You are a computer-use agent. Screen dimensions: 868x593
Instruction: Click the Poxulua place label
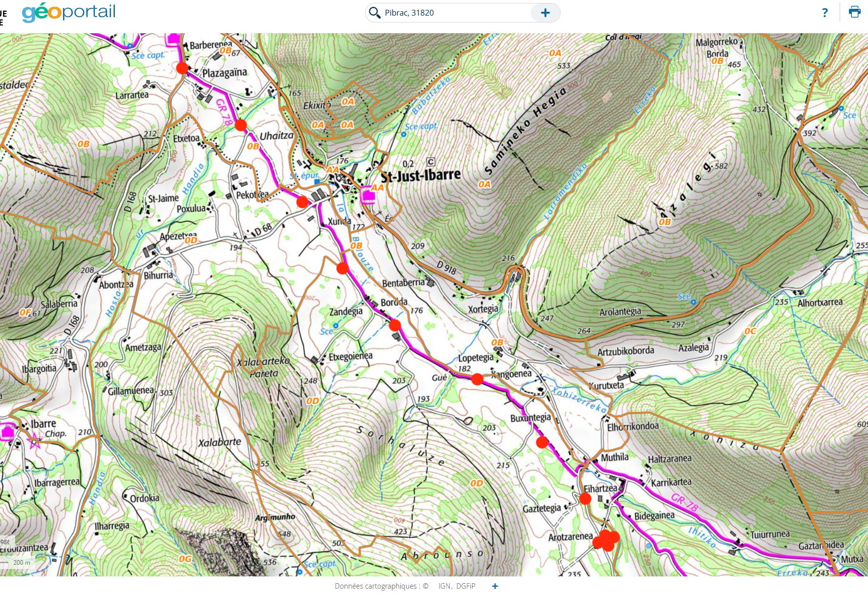[191, 209]
